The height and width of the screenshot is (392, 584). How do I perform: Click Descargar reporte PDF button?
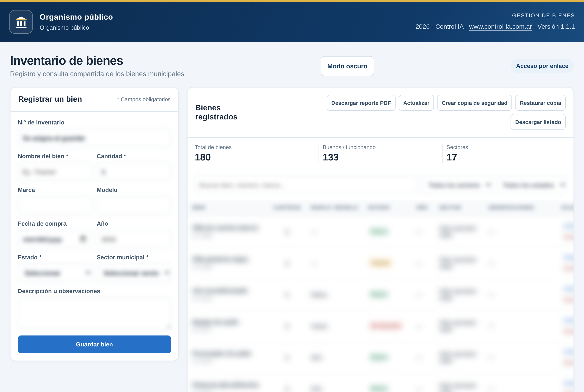pos(361,103)
